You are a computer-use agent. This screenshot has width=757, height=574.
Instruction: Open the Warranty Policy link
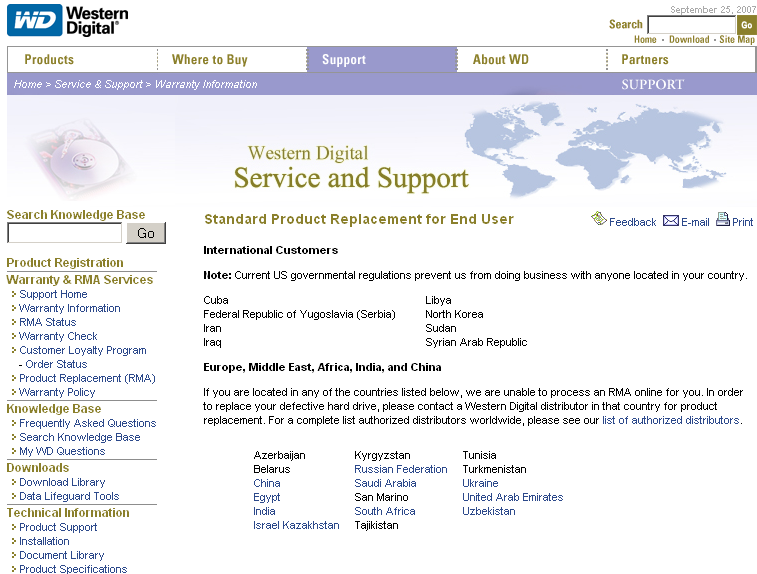pos(57,392)
